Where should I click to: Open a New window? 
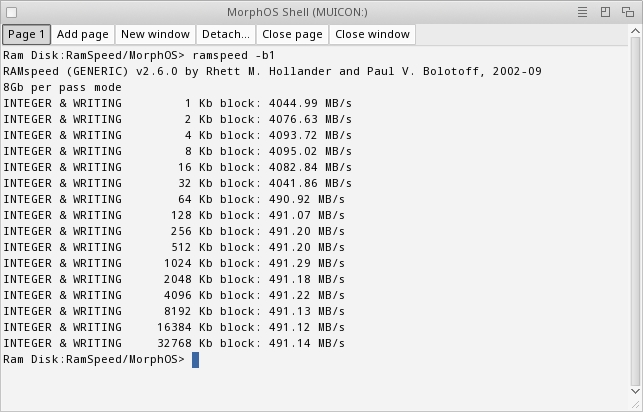coord(155,34)
